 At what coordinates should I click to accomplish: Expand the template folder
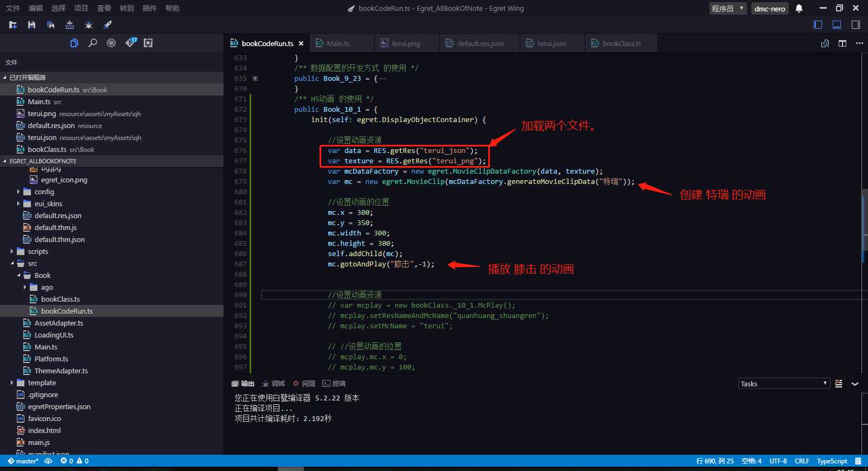[11, 383]
